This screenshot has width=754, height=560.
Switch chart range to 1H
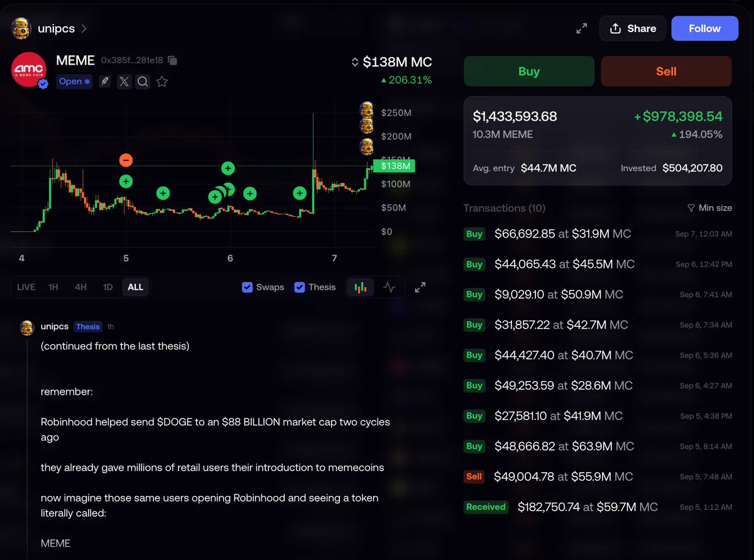coord(53,287)
